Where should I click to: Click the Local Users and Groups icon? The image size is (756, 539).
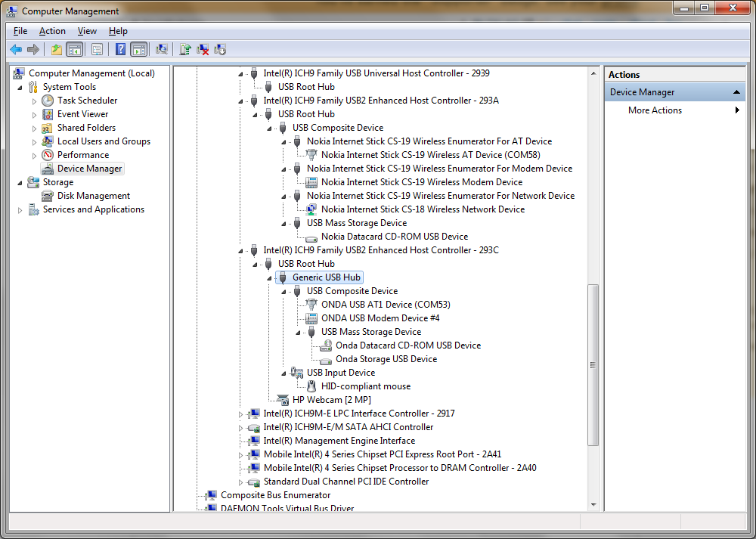(x=47, y=141)
